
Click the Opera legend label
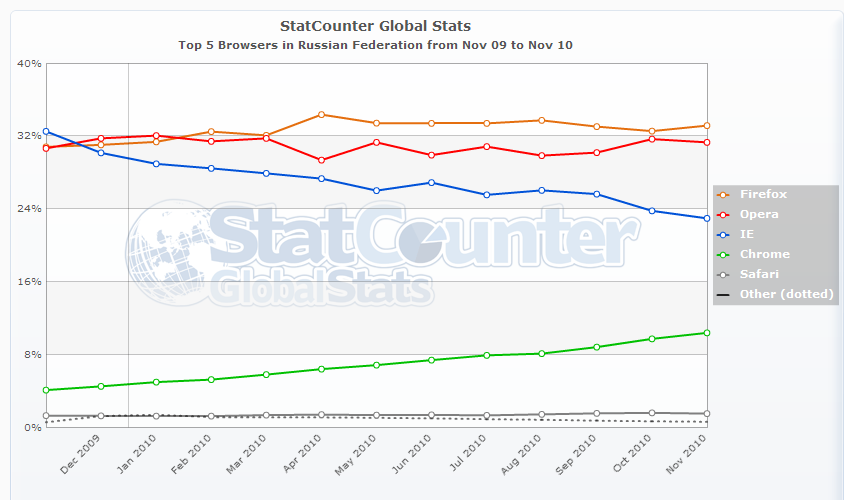[x=759, y=214]
